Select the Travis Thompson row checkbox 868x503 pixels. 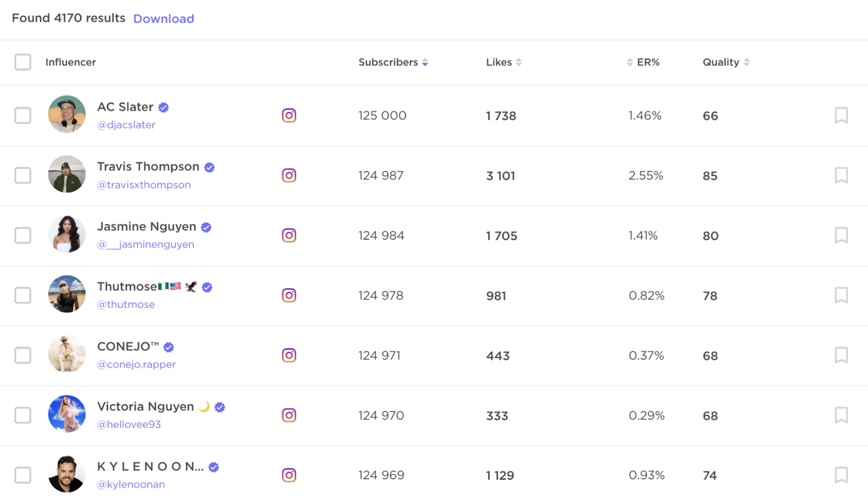(23, 176)
